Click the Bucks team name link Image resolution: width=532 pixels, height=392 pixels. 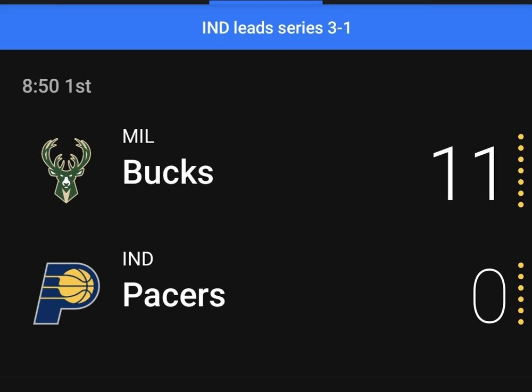click(168, 171)
